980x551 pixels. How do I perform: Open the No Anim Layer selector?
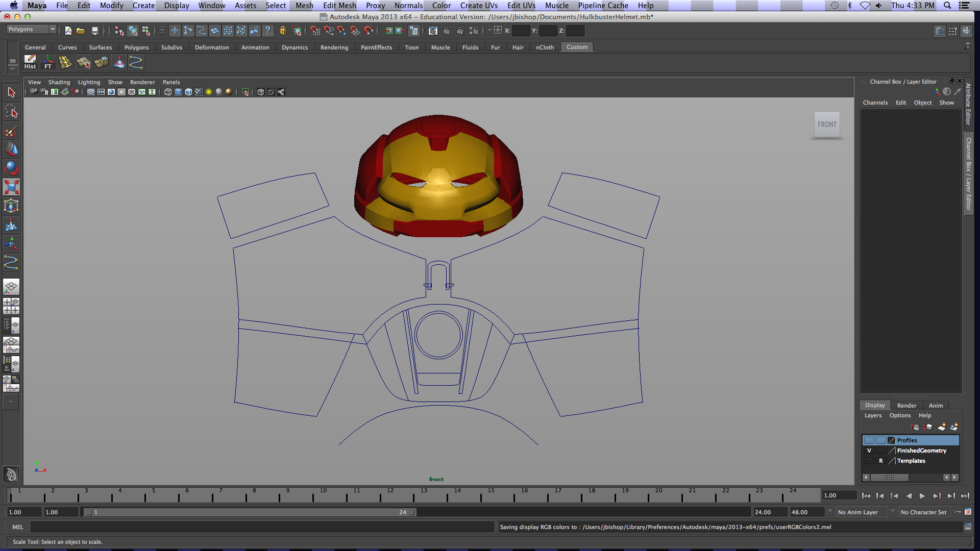click(862, 512)
